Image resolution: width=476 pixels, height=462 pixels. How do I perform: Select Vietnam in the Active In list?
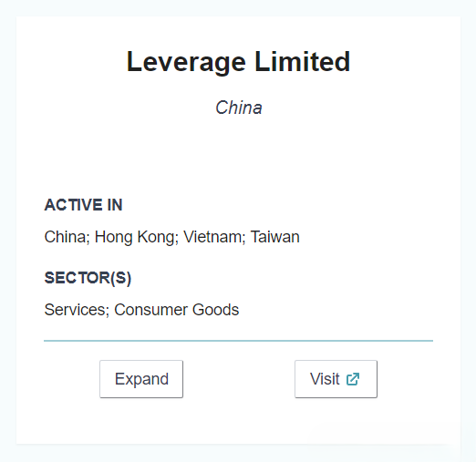pyautogui.click(x=214, y=237)
